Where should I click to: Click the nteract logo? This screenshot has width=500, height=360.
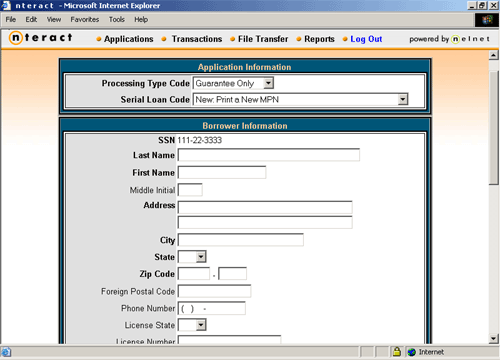click(x=41, y=38)
